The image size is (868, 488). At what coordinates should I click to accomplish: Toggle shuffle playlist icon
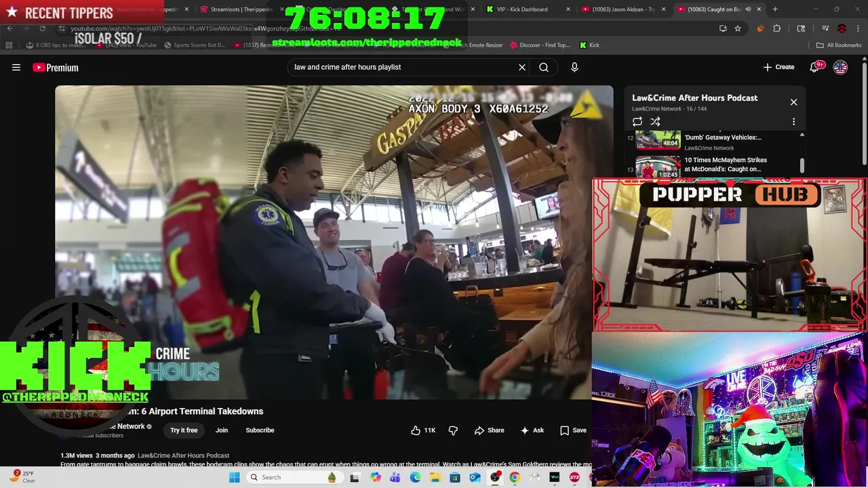coord(655,122)
